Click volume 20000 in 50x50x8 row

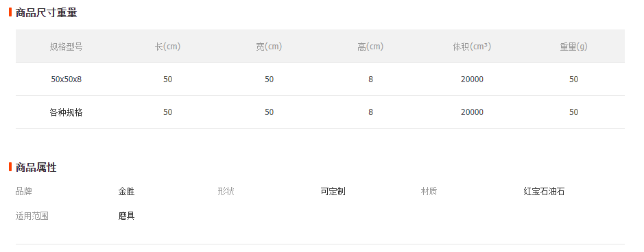pos(472,79)
